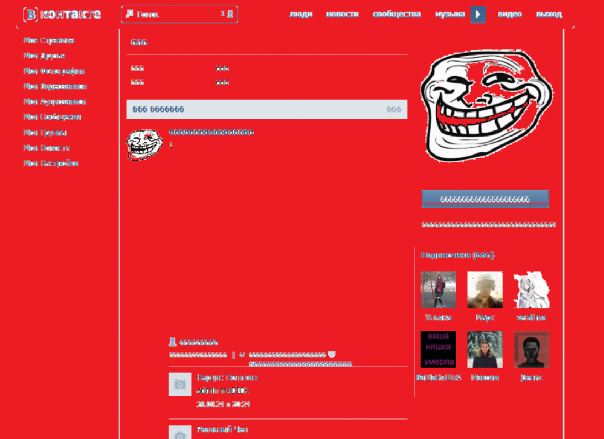The width and height of the screenshot is (604, 439).
Task: Play music with the header play button
Action: pyautogui.click(x=478, y=14)
